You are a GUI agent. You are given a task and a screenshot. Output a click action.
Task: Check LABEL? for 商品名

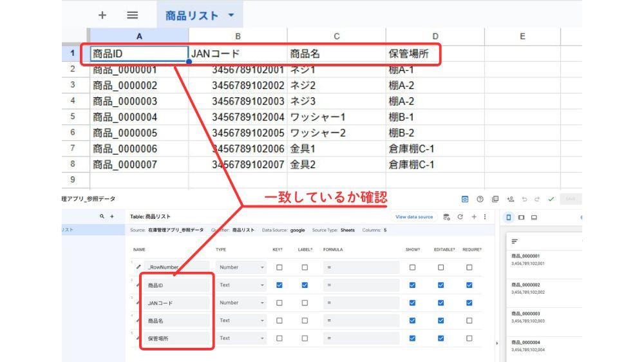[305, 321]
